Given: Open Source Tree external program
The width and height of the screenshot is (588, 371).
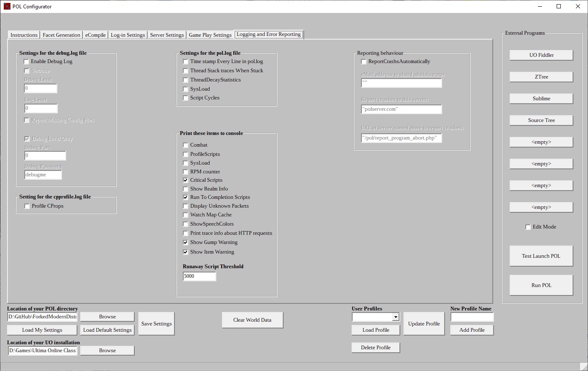Looking at the screenshot, I should coord(541,120).
